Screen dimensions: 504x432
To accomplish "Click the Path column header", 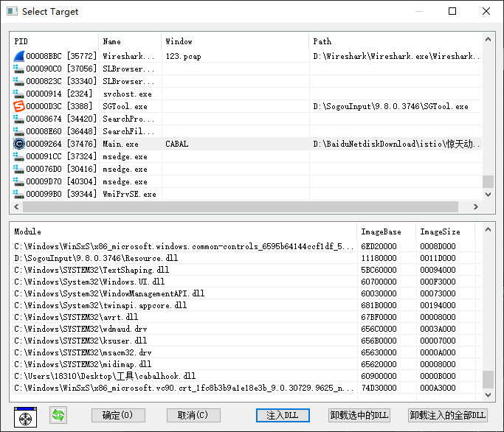I will (395, 41).
